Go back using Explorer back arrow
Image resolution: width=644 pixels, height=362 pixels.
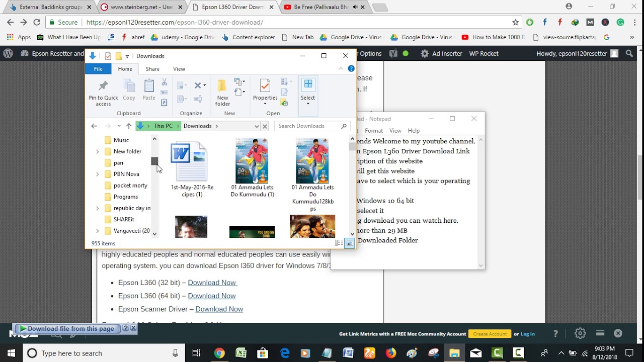(x=94, y=126)
